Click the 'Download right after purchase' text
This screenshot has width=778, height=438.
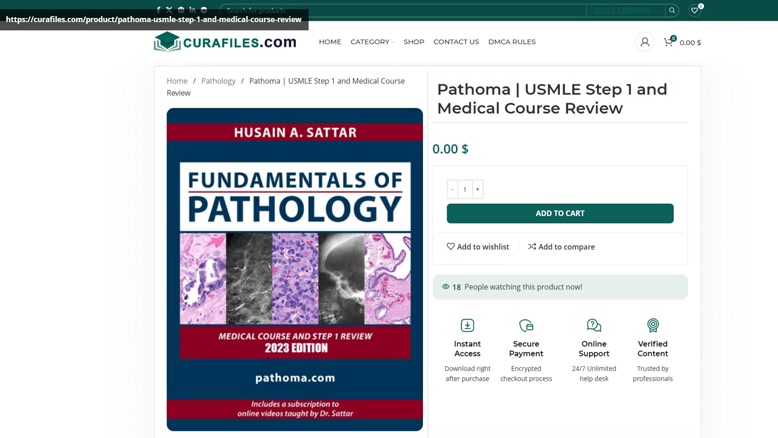[467, 374]
